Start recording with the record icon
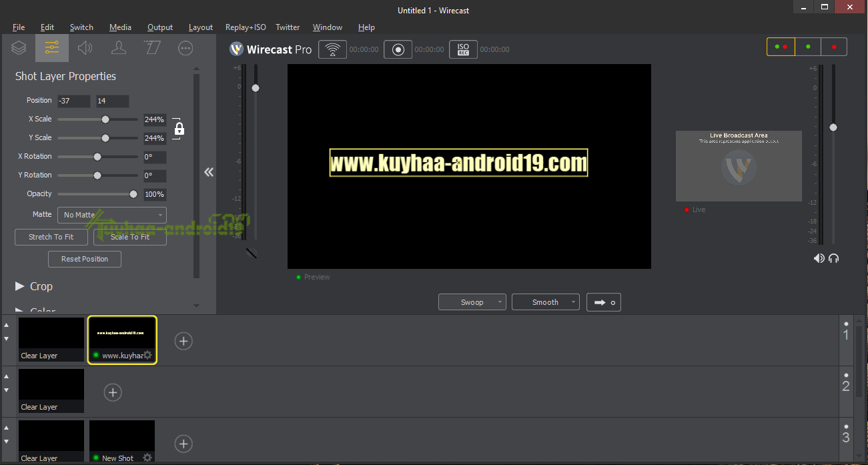868x465 pixels. (x=398, y=49)
